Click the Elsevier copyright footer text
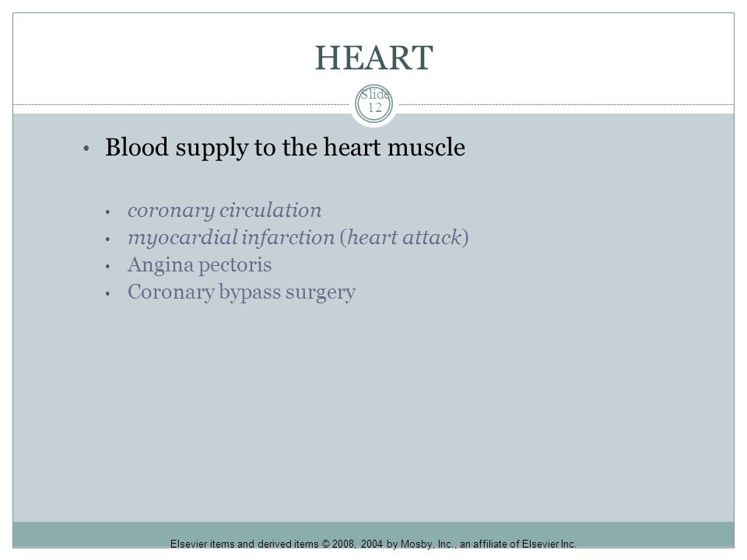Image resolution: width=747 pixels, height=560 pixels. point(373,544)
